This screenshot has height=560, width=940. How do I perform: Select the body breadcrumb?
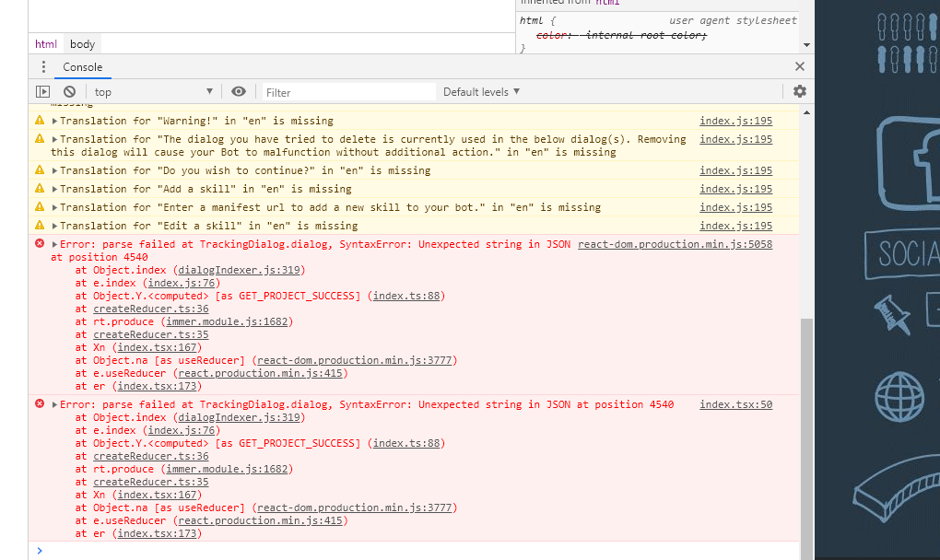point(81,43)
